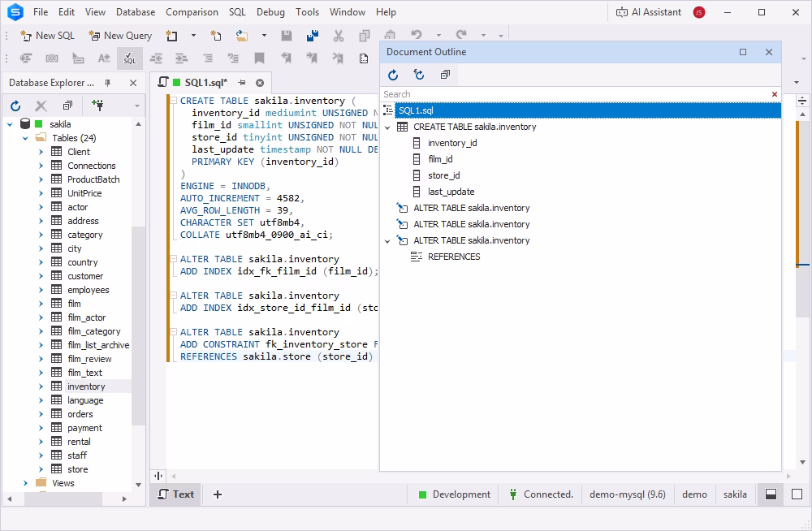Select the REFERENCES outline item
This screenshot has width=812, height=531.
coord(454,257)
